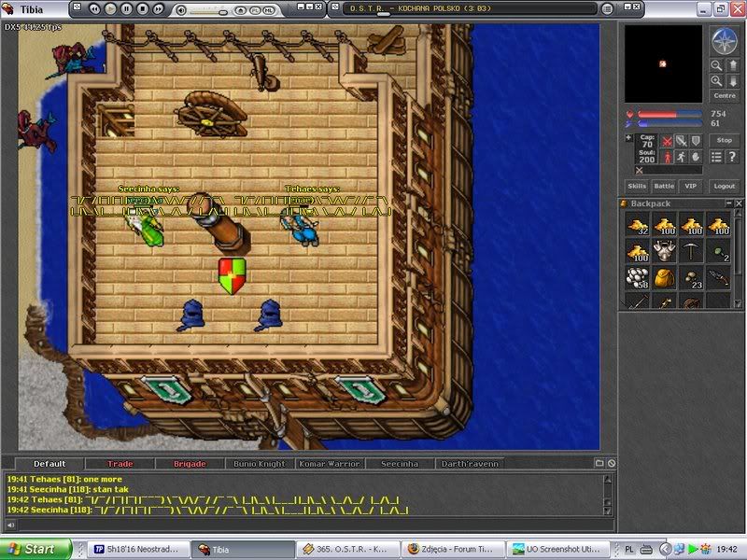Open the Komar Warrior chat tab
Image resolution: width=747 pixels, height=560 pixels.
click(x=330, y=464)
